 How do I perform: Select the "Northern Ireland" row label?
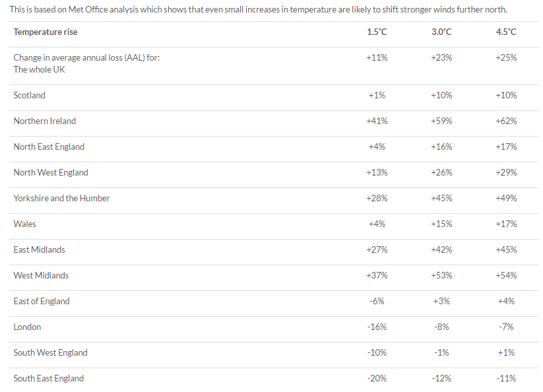[45, 121]
